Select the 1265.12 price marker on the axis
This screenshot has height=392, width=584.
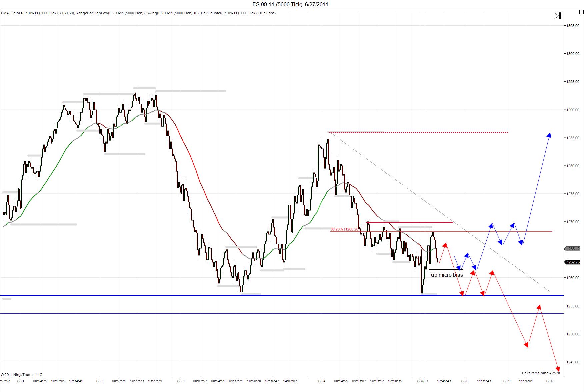point(573,249)
